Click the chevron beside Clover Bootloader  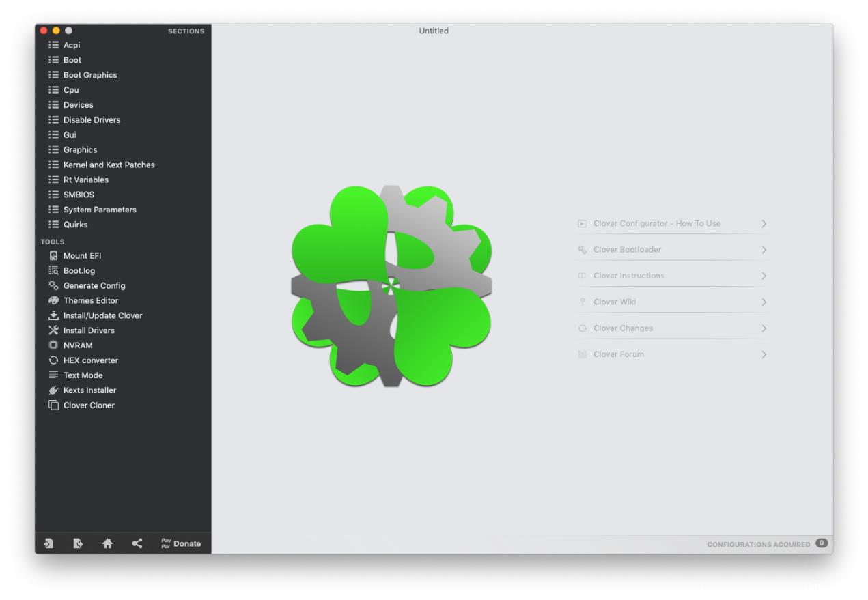pyautogui.click(x=764, y=250)
